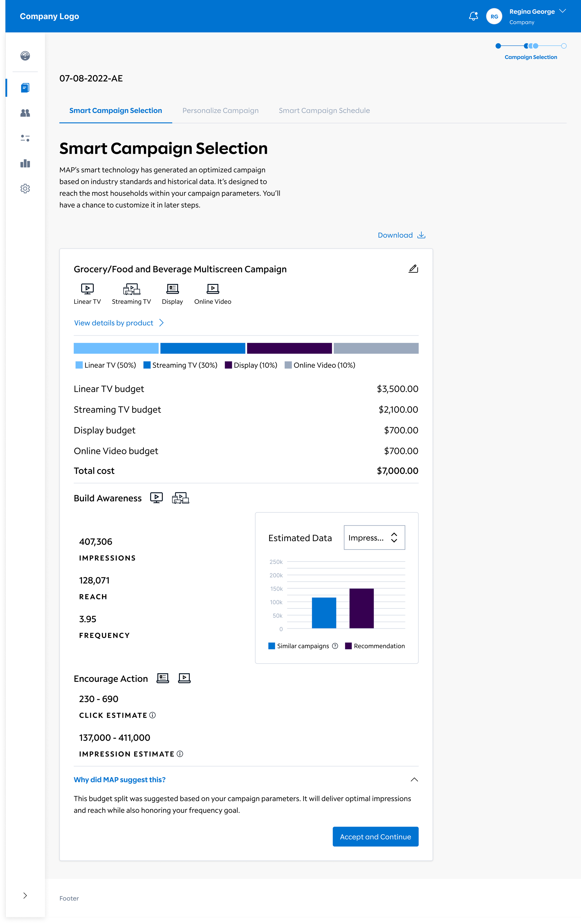The image size is (581, 924).
Task: Click the $3,500.00 Linear TV budget value
Action: [397, 389]
